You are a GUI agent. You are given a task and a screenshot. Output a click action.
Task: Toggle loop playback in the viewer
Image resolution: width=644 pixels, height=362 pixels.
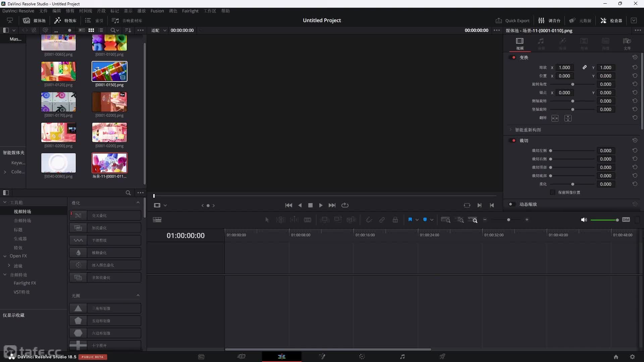345,205
